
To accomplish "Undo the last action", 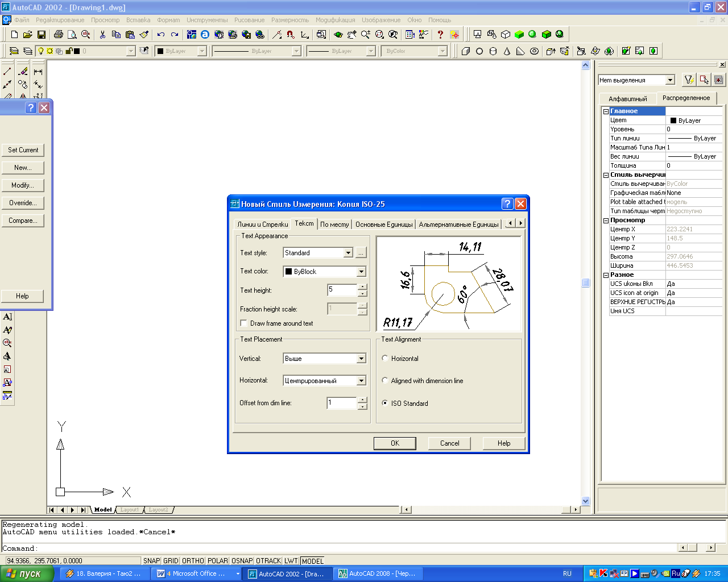I will click(x=161, y=35).
